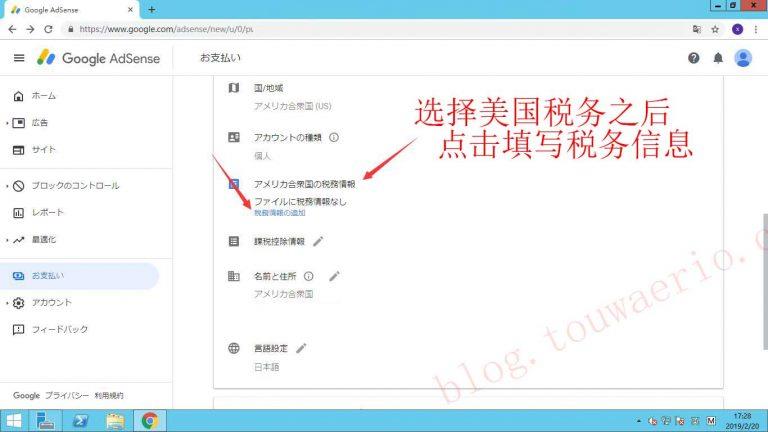The image size is (768, 432).
Task: Open the 利用規約 footer link
Action: [109, 395]
